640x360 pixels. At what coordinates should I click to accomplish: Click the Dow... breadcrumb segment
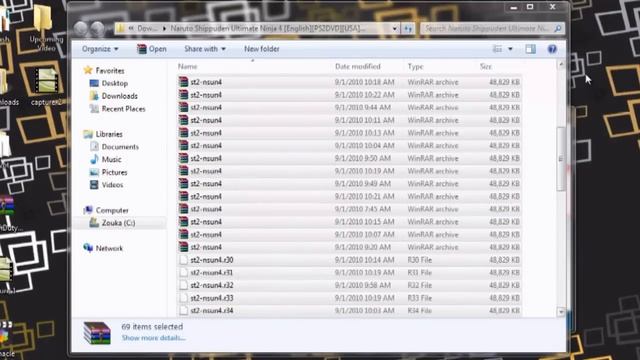point(147,29)
